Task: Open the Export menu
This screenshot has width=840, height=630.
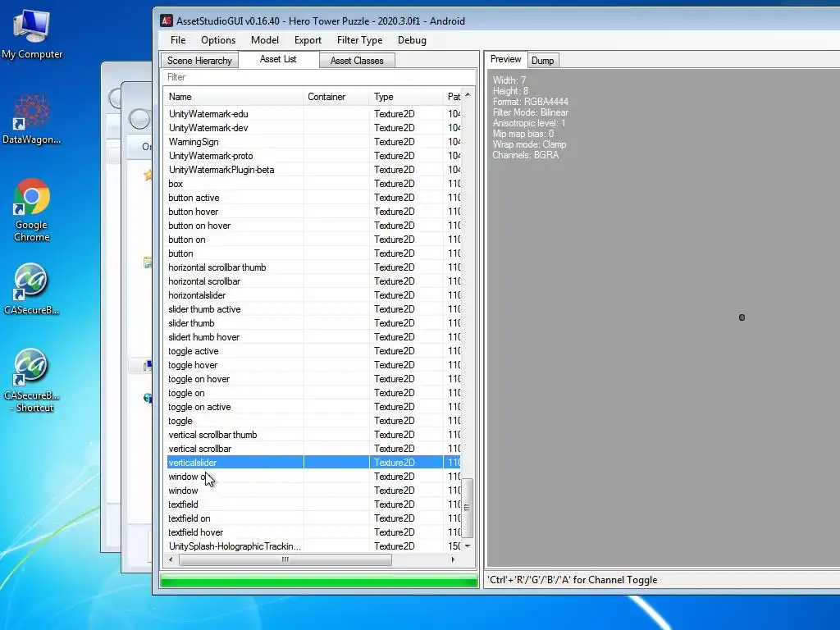Action: 308,40
